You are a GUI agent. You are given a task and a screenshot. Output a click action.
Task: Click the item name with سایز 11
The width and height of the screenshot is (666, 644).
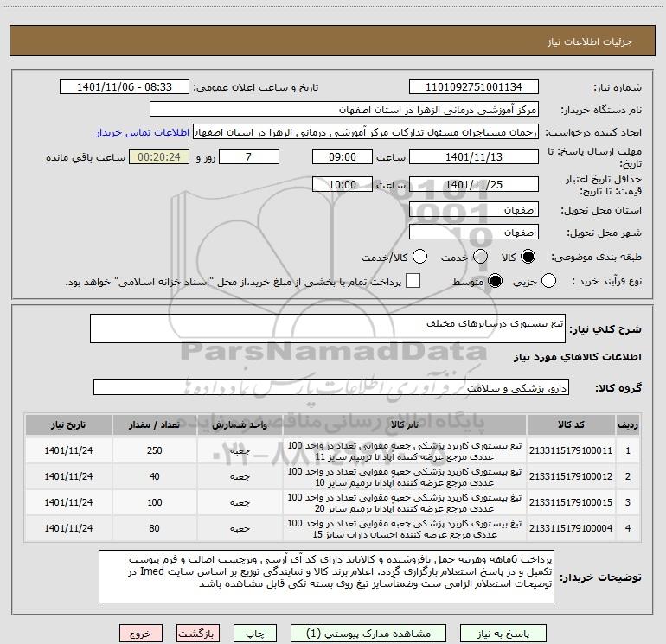point(405,451)
